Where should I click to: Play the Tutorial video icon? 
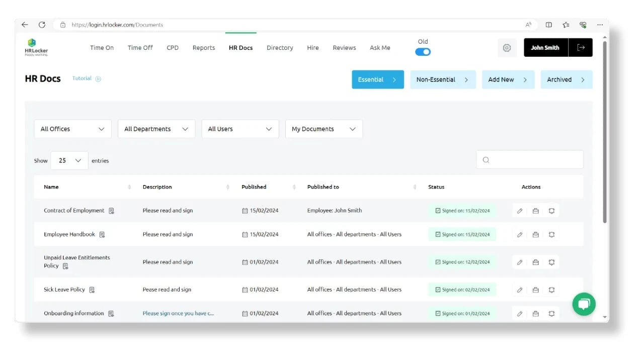(x=98, y=79)
